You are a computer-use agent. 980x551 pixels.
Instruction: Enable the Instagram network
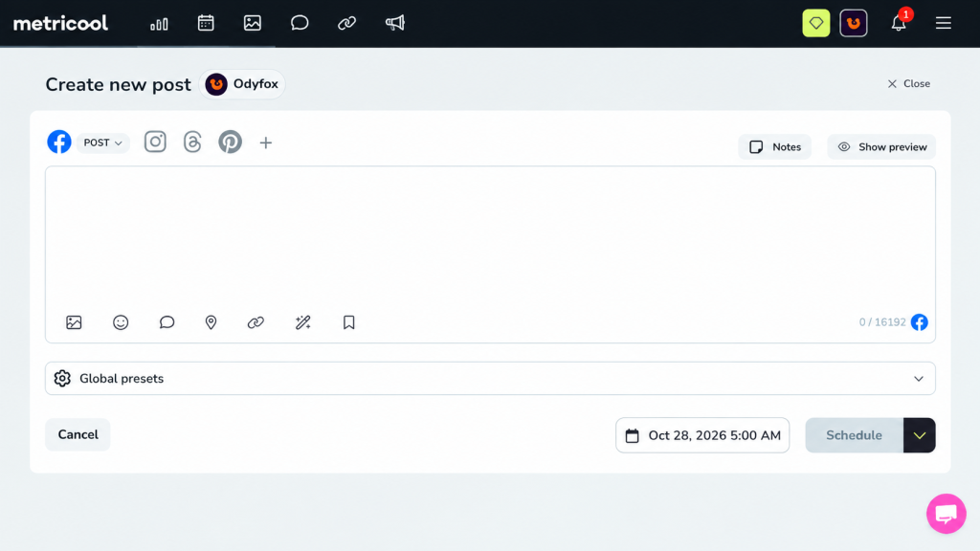pos(155,142)
